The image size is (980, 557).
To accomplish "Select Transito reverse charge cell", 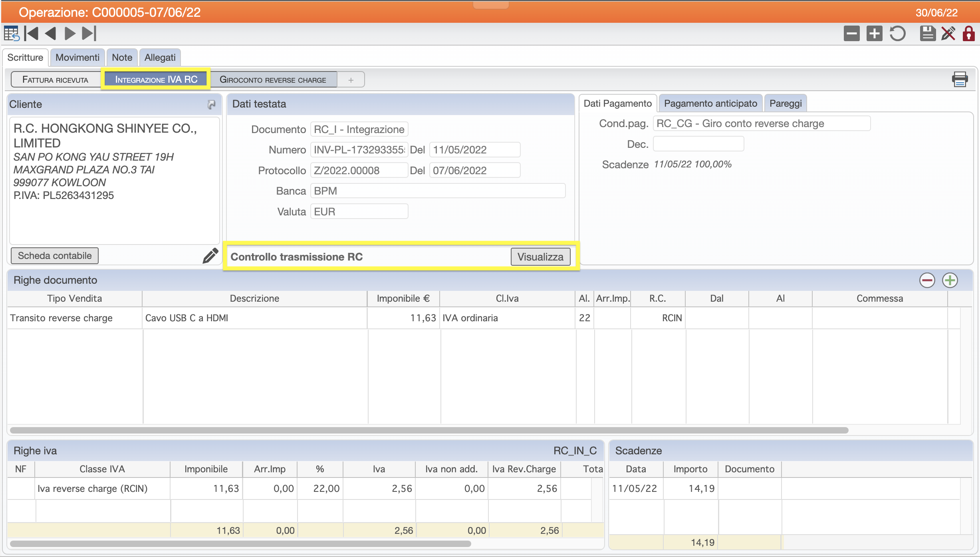I will [75, 318].
